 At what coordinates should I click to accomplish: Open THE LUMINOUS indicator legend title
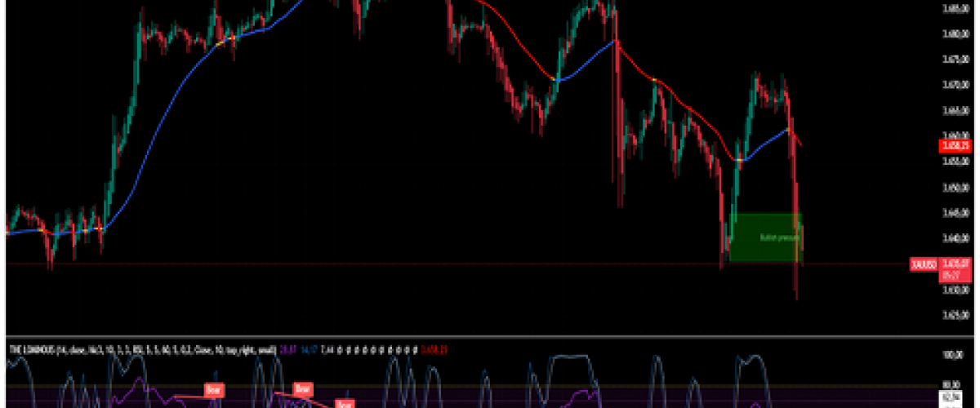[31, 348]
